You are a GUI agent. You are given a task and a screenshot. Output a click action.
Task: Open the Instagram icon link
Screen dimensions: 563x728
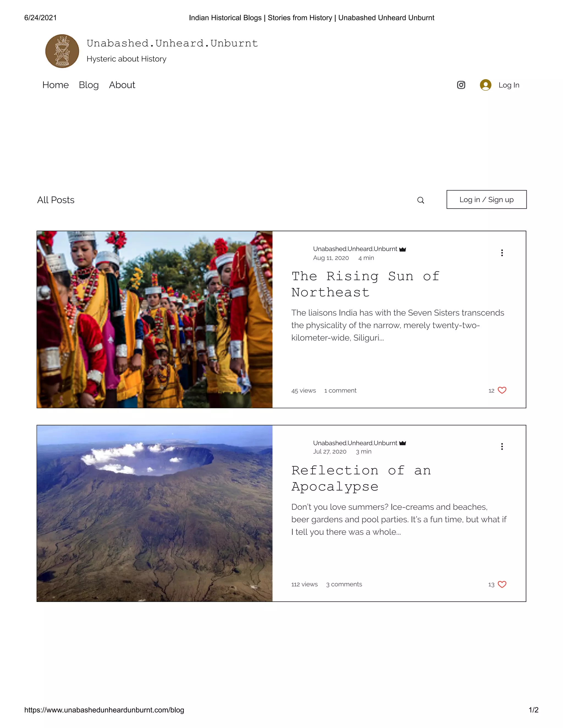461,85
